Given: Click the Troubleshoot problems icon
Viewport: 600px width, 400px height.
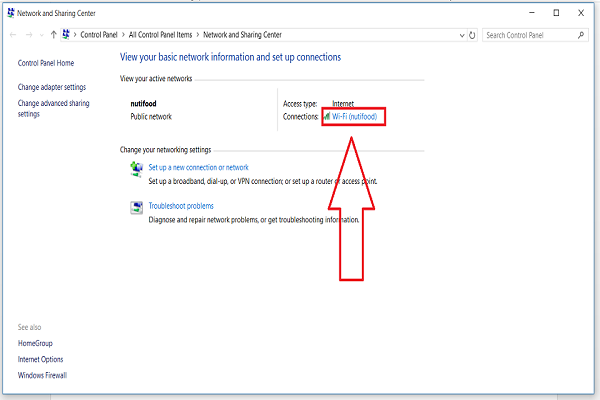Looking at the screenshot, I should [x=136, y=207].
